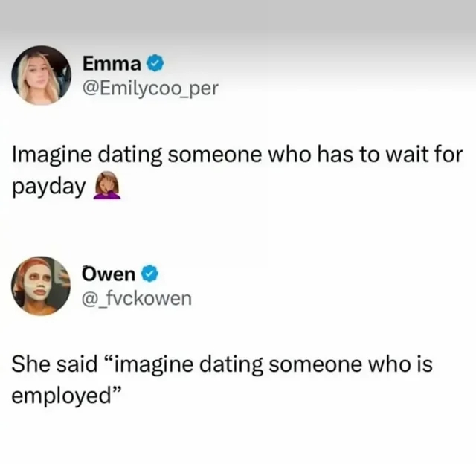476x464 pixels.
Task: Click the quoted word imagine in Owen's reply
Action: (154, 365)
